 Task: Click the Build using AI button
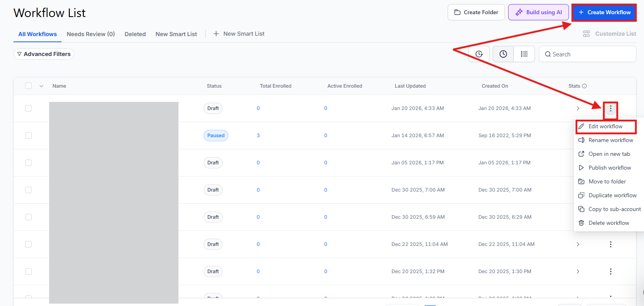click(x=538, y=12)
